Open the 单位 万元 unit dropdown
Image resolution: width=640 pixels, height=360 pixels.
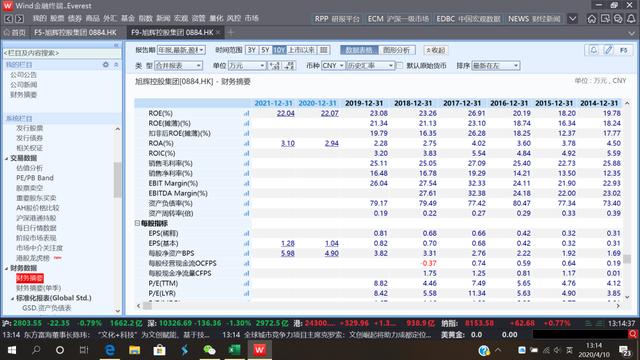point(247,65)
